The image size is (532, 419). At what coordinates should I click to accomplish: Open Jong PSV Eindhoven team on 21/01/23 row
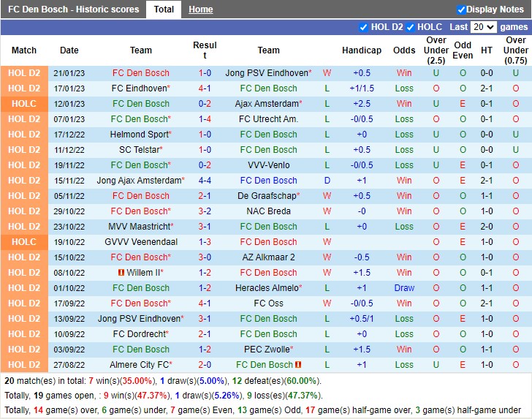point(267,73)
